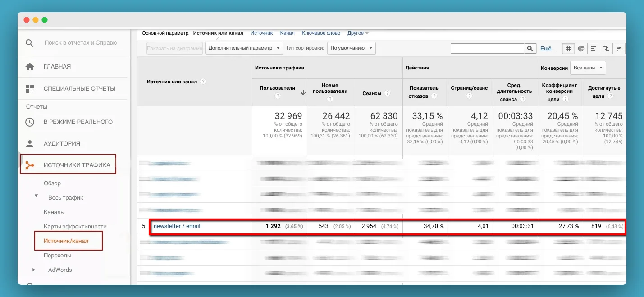Open the sort type По умолчанию dropdown
Image resolution: width=644 pixels, height=297 pixels.
point(352,48)
